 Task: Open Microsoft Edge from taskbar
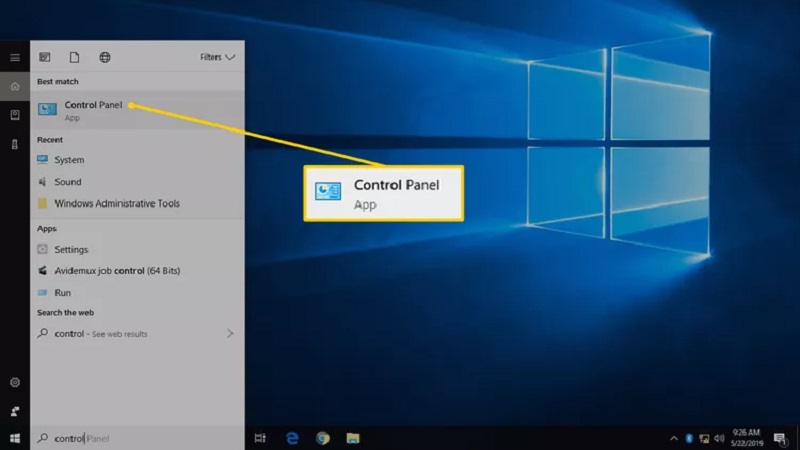(293, 438)
